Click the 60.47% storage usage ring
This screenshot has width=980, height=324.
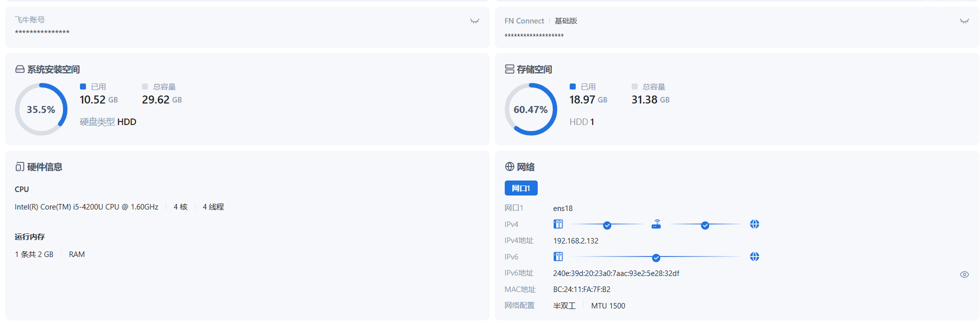click(531, 109)
